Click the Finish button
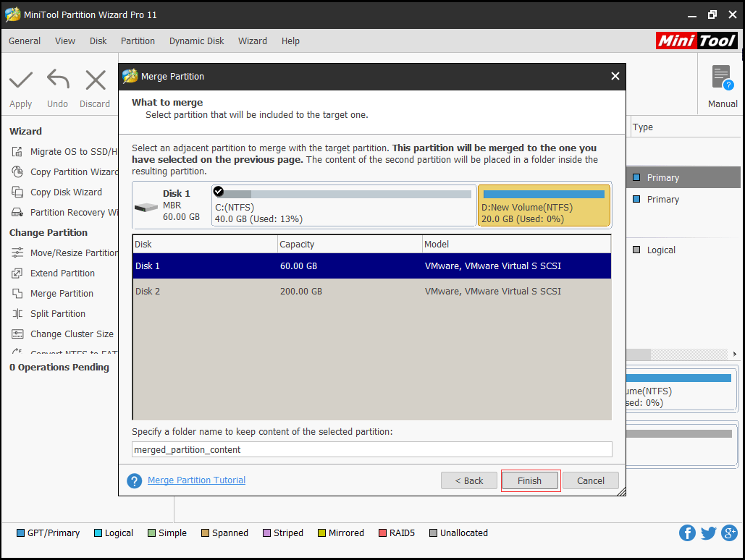Viewport: 745px width, 560px height. click(530, 480)
